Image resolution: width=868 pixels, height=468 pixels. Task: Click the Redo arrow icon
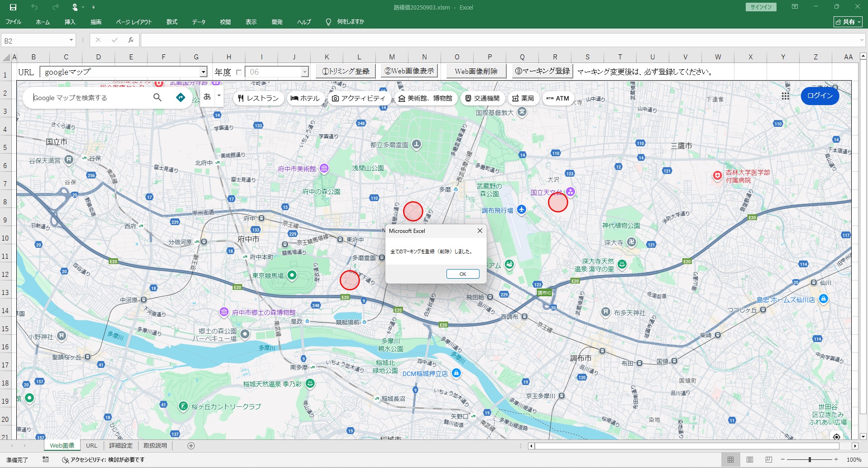55,7
